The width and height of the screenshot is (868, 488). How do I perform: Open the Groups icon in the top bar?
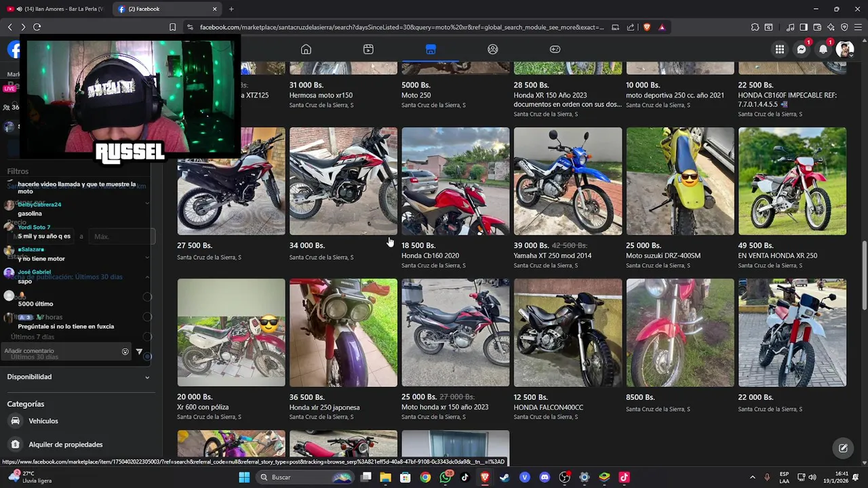point(493,49)
